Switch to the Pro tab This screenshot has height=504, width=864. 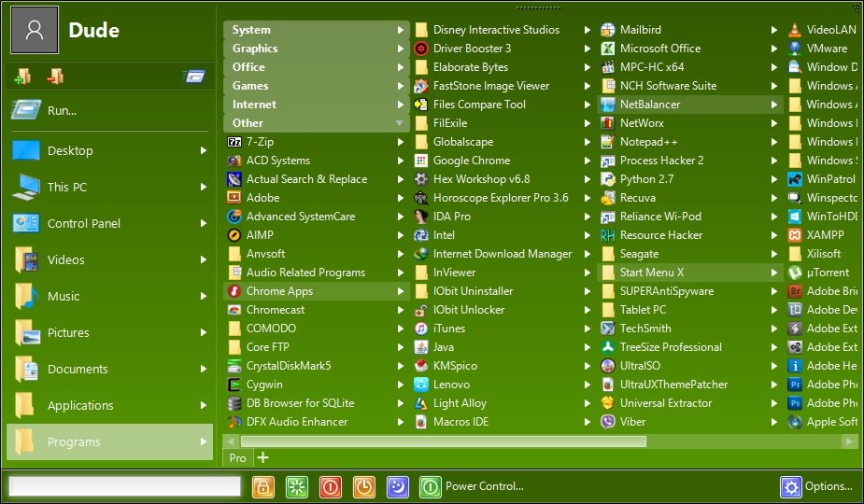click(x=237, y=457)
